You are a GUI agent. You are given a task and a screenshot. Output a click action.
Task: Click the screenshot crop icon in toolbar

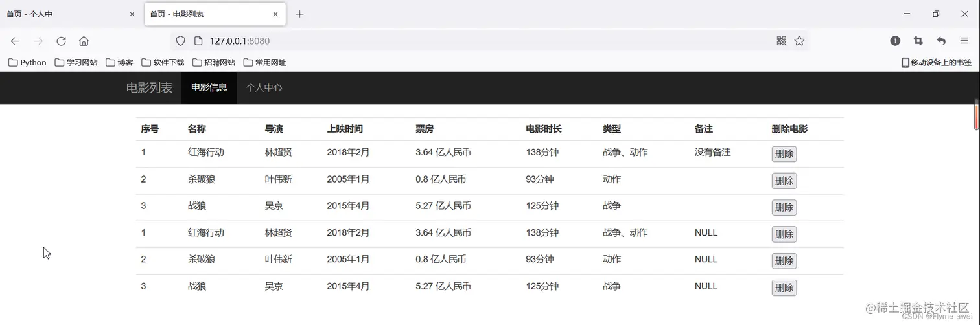pos(918,41)
